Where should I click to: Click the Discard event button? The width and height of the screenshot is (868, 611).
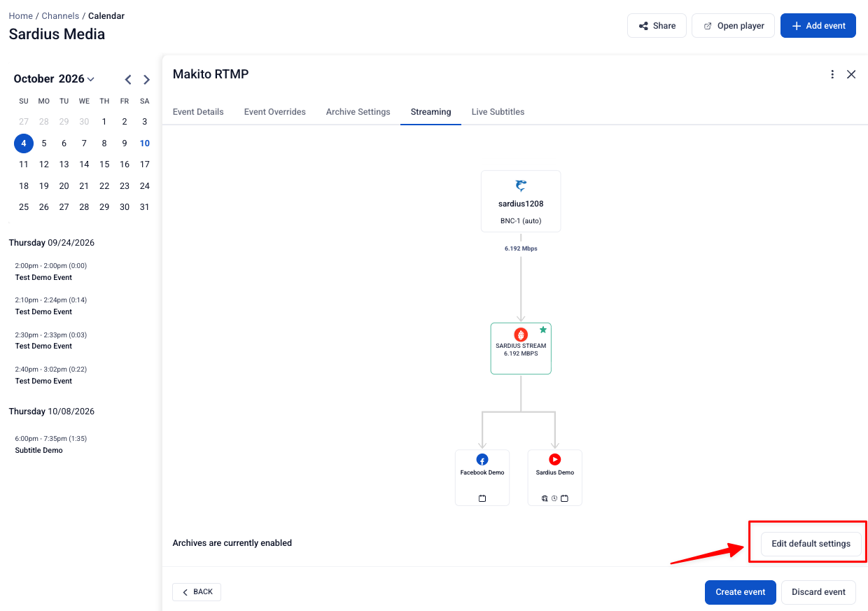[819, 592]
